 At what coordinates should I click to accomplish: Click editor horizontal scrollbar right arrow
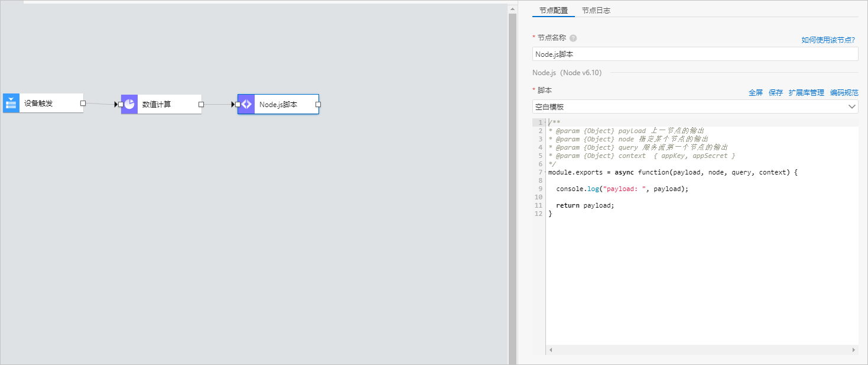pos(853,350)
